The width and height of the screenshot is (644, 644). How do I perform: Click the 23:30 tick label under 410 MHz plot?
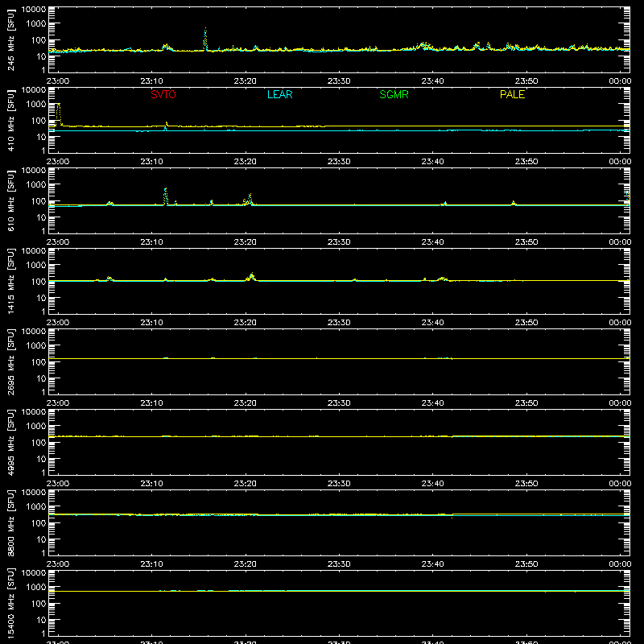[x=339, y=162]
